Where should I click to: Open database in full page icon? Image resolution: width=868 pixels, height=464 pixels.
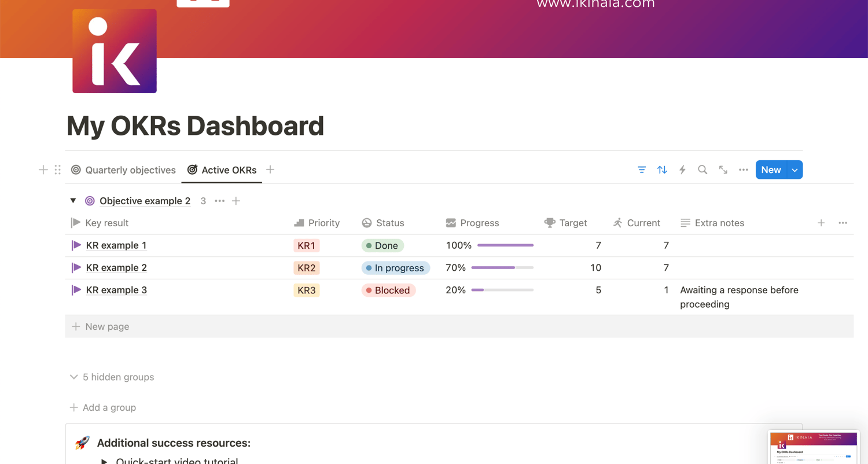pos(723,170)
